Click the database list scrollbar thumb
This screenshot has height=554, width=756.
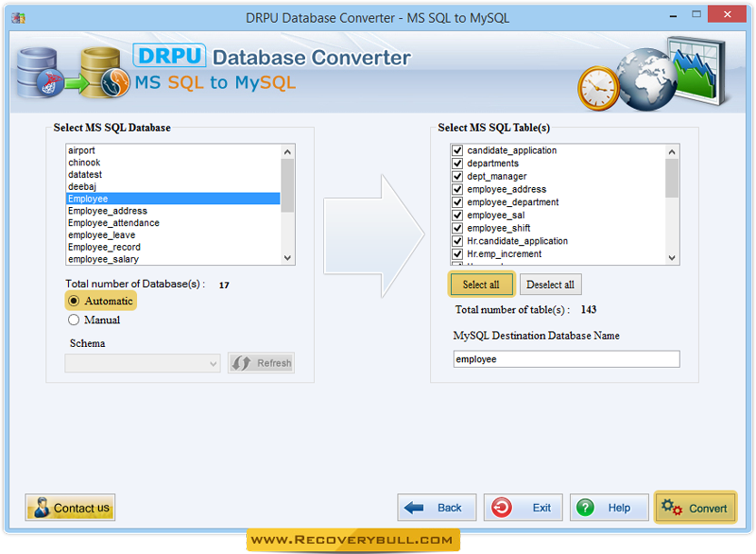[288, 186]
